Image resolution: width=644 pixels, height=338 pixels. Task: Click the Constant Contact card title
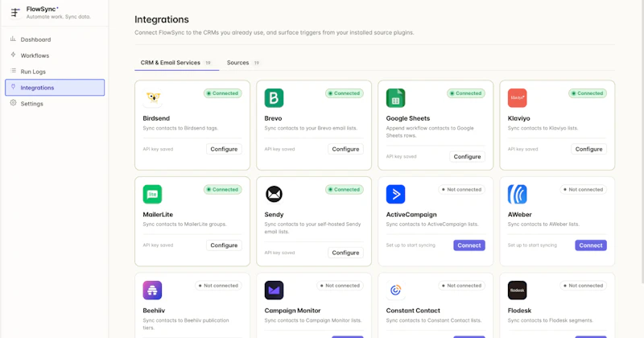pyautogui.click(x=413, y=311)
